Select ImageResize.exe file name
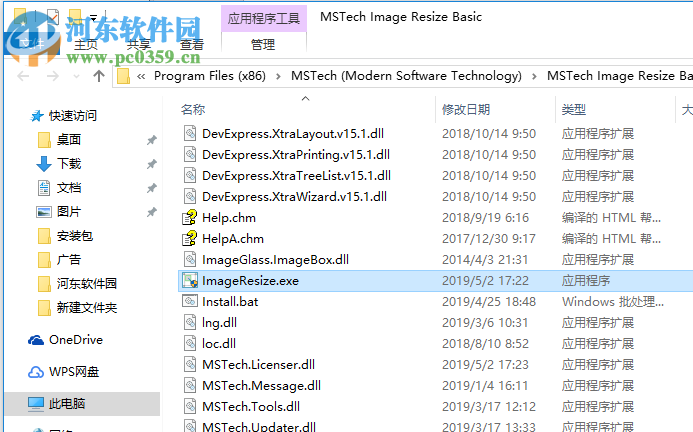The height and width of the screenshot is (432, 693). click(x=250, y=281)
